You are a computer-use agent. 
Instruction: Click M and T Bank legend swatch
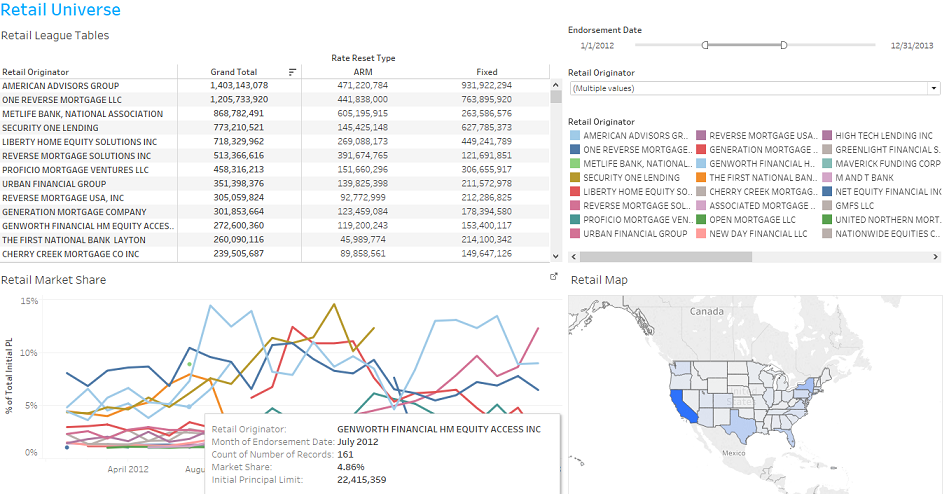click(827, 177)
